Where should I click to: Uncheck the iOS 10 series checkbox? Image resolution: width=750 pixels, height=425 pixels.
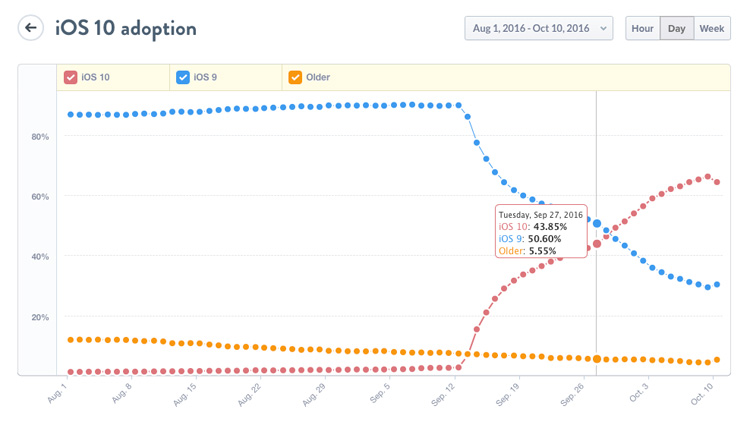click(71, 77)
